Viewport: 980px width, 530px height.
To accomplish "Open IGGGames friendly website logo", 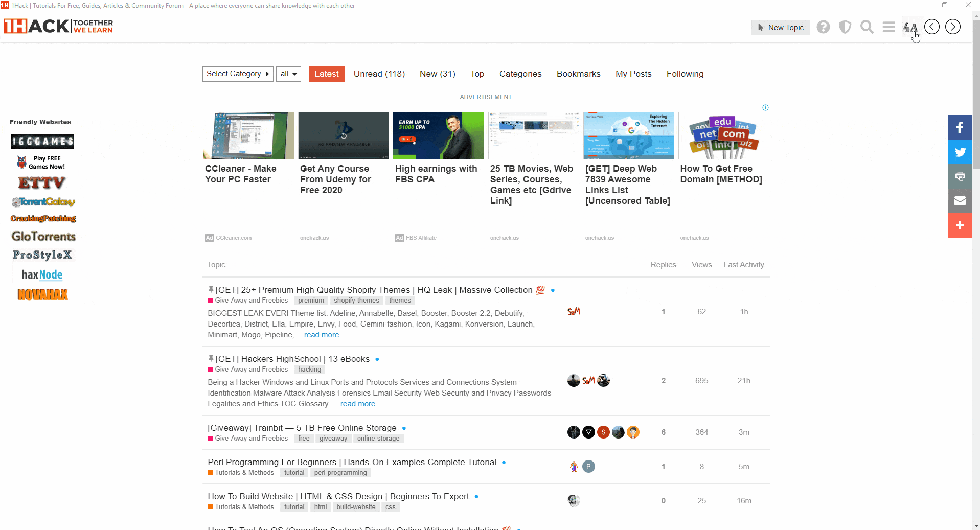I will (43, 142).
